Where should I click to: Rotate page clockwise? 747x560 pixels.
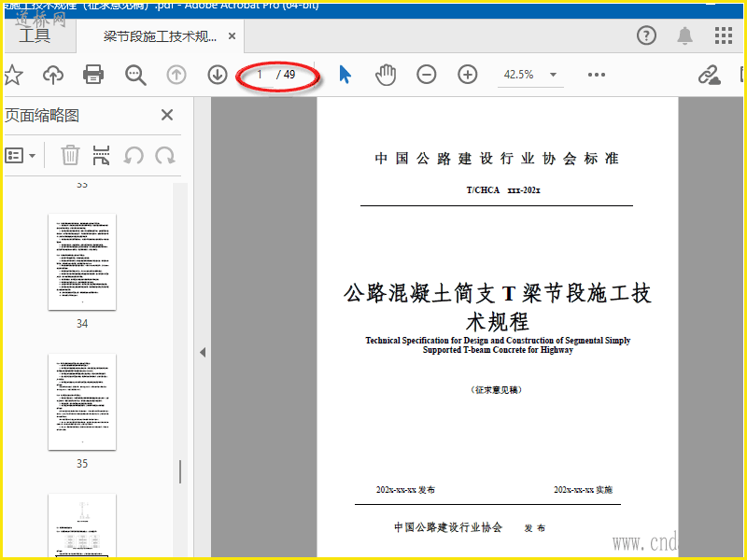point(165,155)
